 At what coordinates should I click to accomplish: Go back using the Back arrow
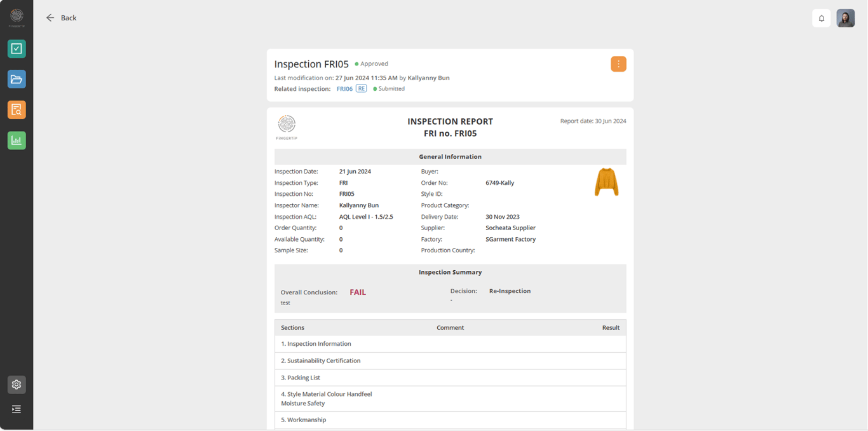pyautogui.click(x=61, y=18)
